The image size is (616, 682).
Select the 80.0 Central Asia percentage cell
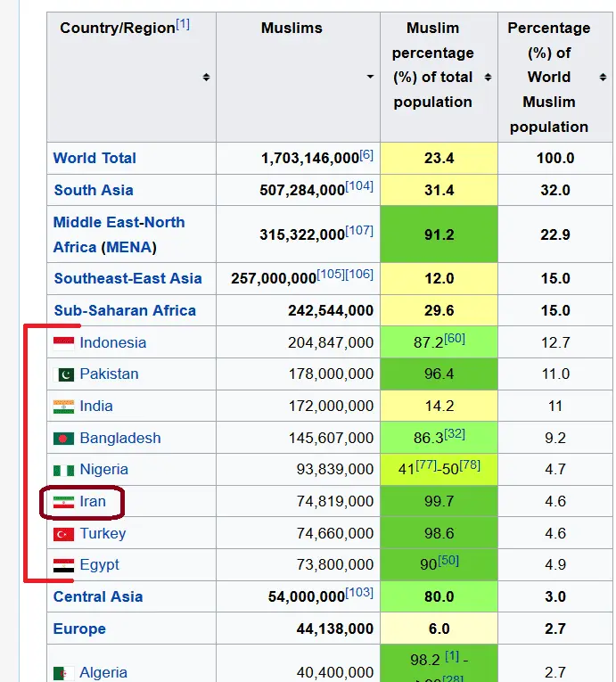pyautogui.click(x=439, y=596)
